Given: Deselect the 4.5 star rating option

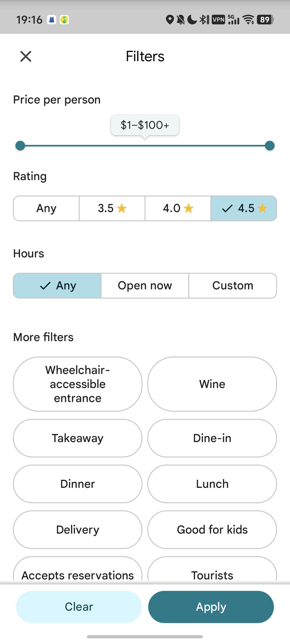Looking at the screenshot, I should 244,208.
